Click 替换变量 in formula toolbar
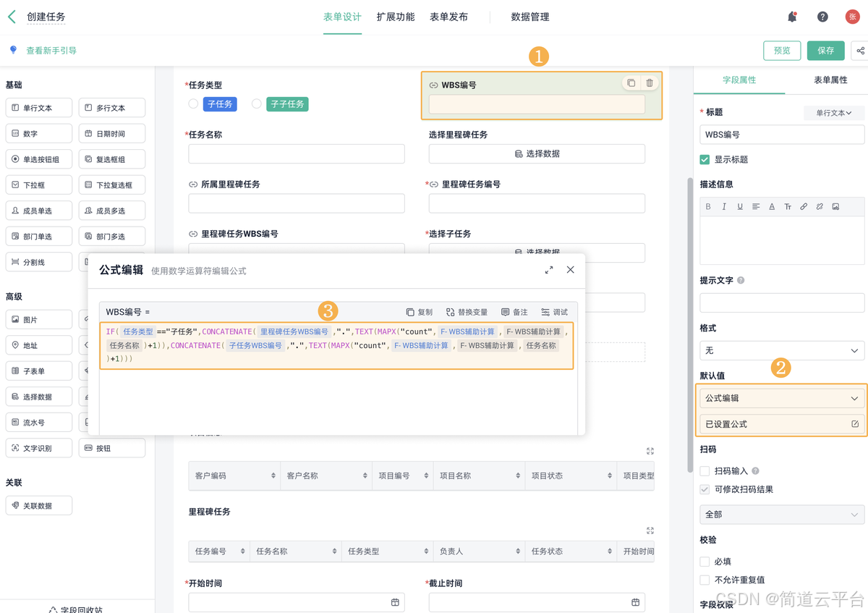 (x=467, y=312)
